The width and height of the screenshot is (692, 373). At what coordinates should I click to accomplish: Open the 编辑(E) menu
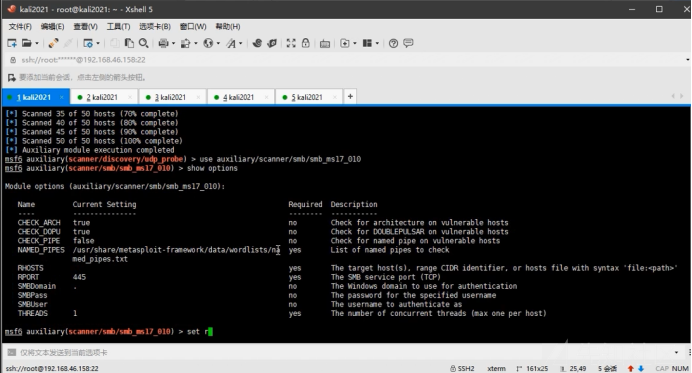(x=53, y=26)
